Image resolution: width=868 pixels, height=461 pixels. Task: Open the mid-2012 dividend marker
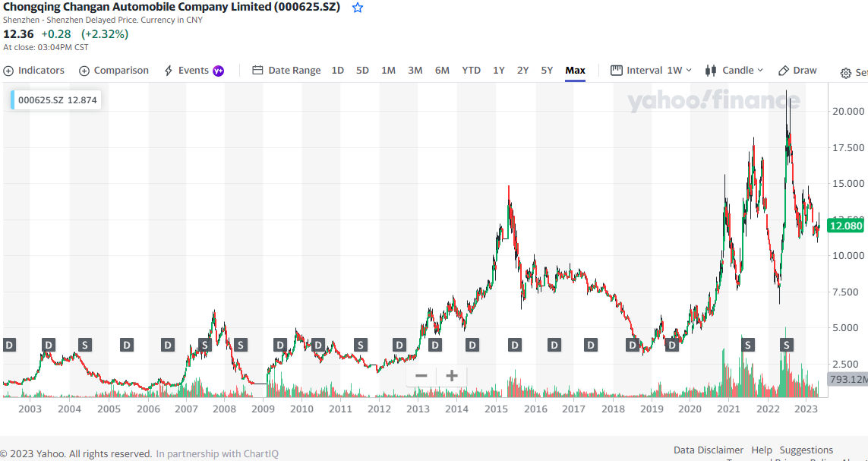coord(399,346)
